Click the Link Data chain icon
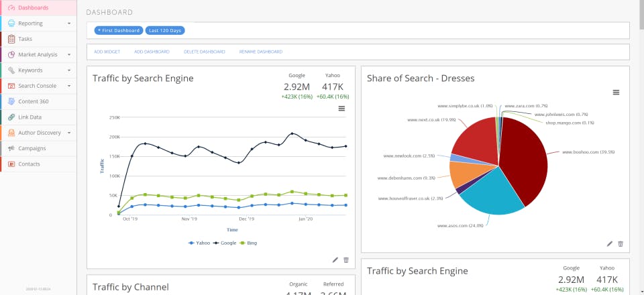644x295 pixels. 11,117
